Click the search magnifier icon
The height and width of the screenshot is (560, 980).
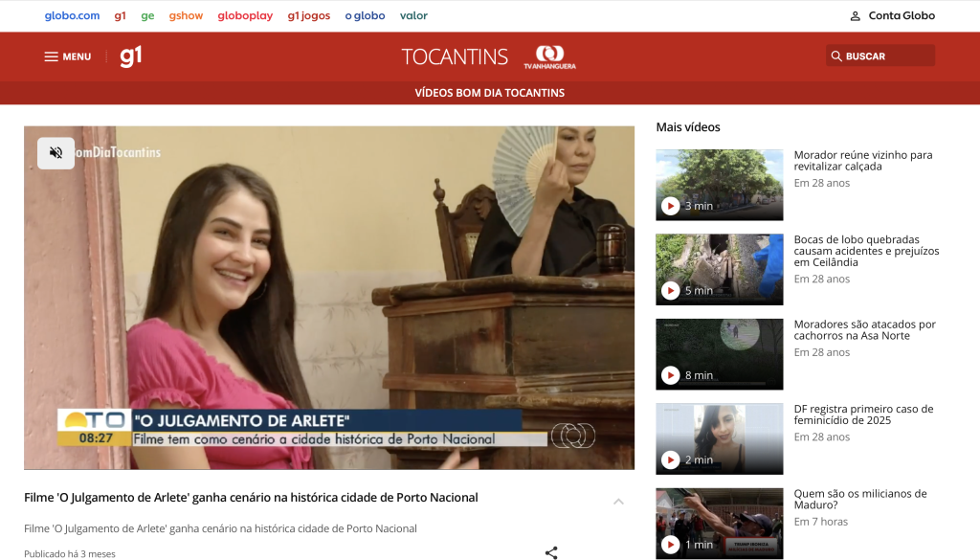click(x=836, y=56)
